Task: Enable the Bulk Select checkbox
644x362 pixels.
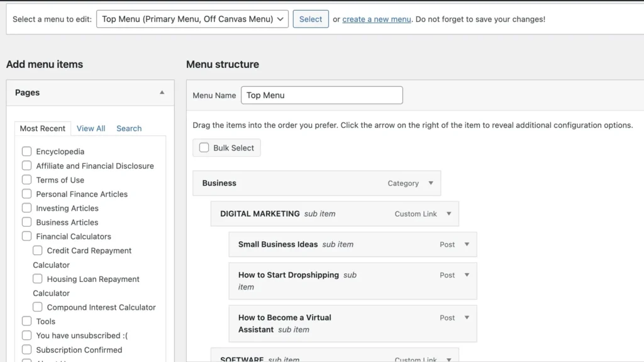Action: (204, 148)
